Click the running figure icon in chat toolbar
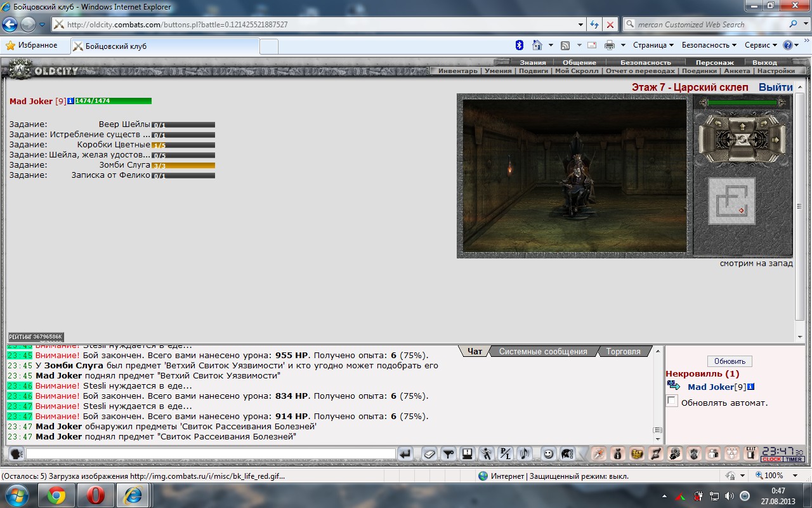This screenshot has width=812, height=508. (x=487, y=454)
